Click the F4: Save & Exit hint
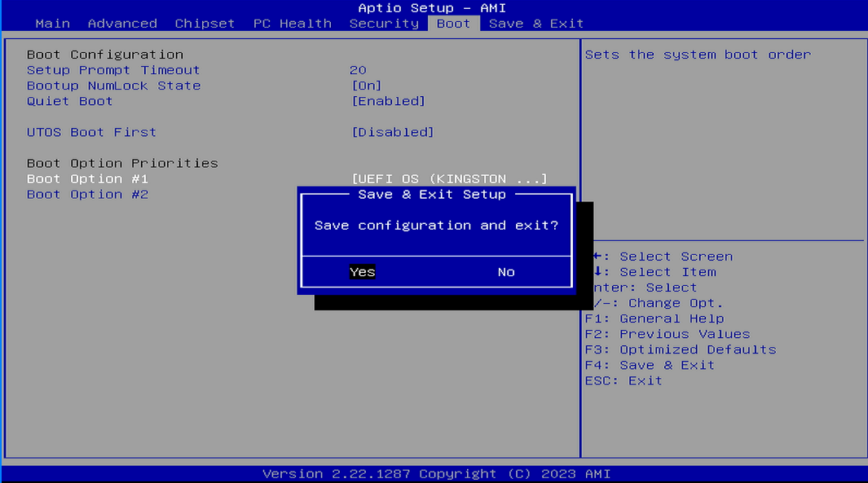The width and height of the screenshot is (868, 483). (x=650, y=365)
